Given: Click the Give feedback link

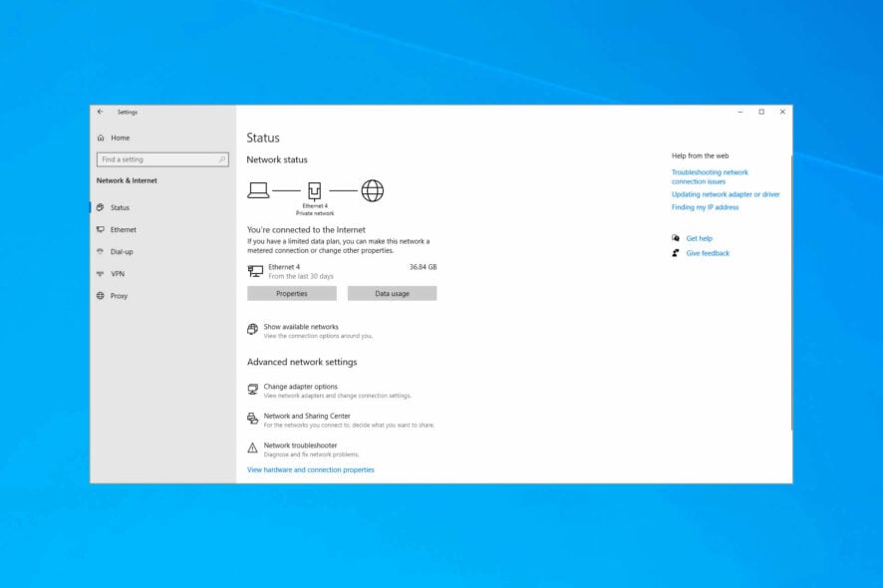Looking at the screenshot, I should tap(708, 253).
